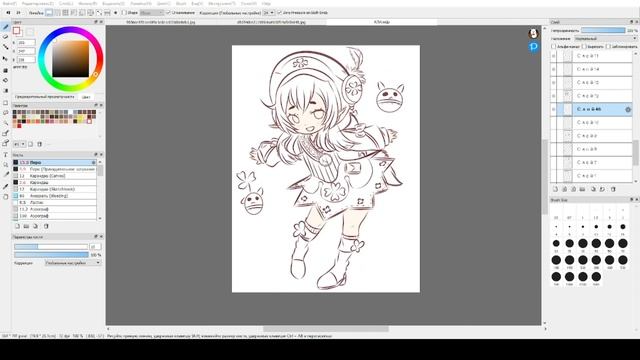
Task: Open the Слой menu
Action: click(x=66, y=3)
